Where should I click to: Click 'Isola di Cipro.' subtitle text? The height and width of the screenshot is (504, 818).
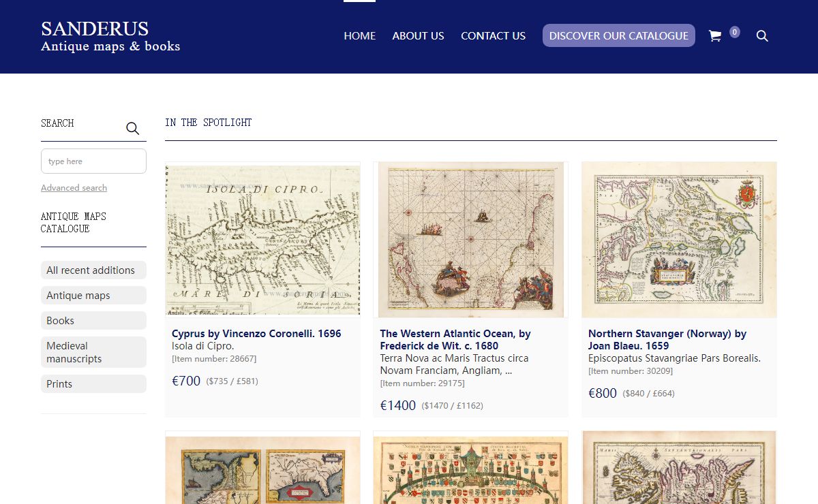click(203, 346)
